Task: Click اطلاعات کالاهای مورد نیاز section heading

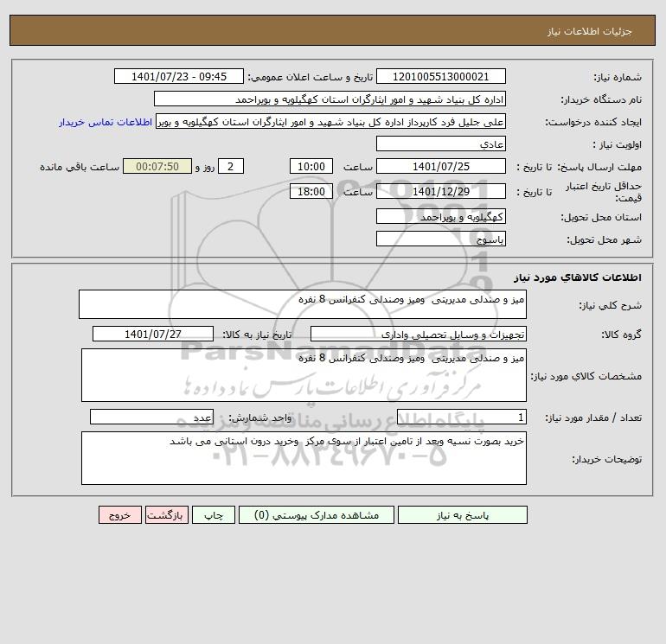Action: click(578, 277)
